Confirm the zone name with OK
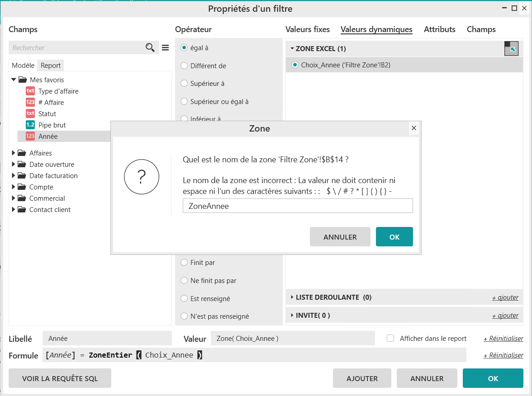532x396 pixels. point(394,237)
